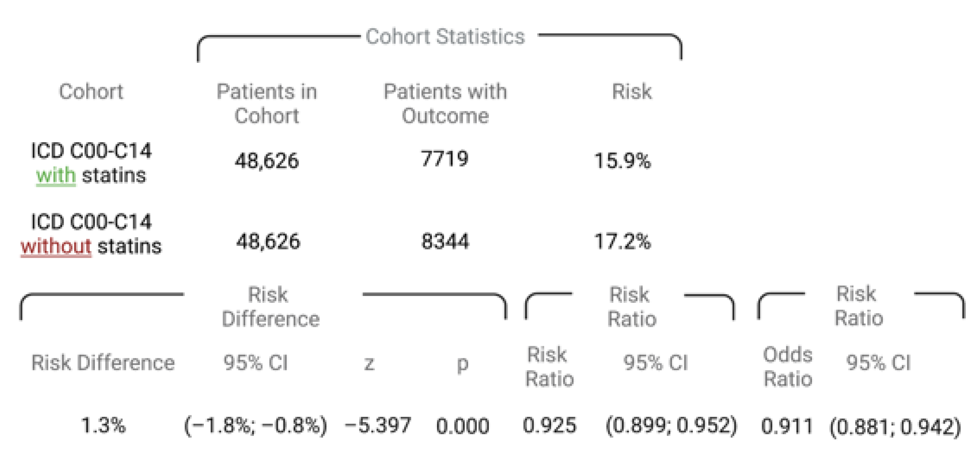980x455 pixels.
Task: Click the 1.3% risk difference value
Action: 103,425
